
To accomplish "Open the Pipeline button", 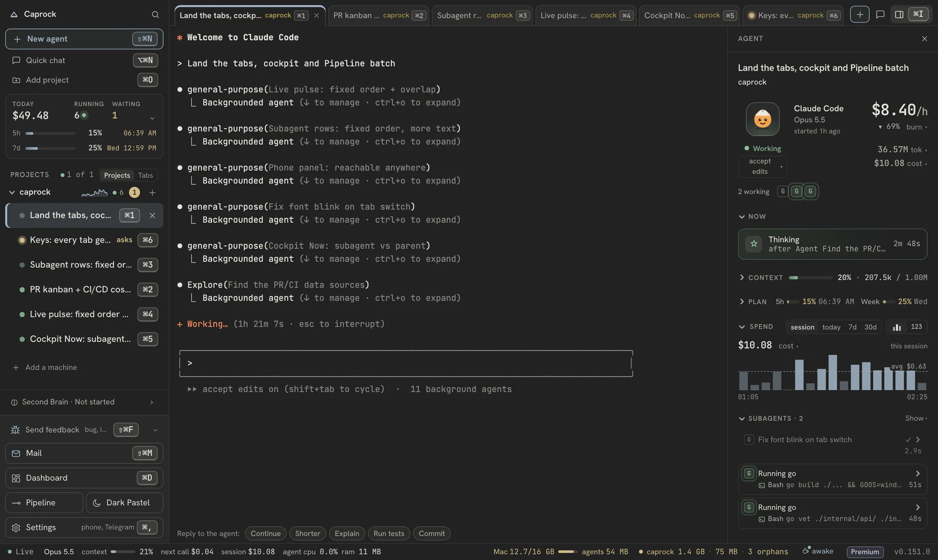I will (x=44, y=503).
